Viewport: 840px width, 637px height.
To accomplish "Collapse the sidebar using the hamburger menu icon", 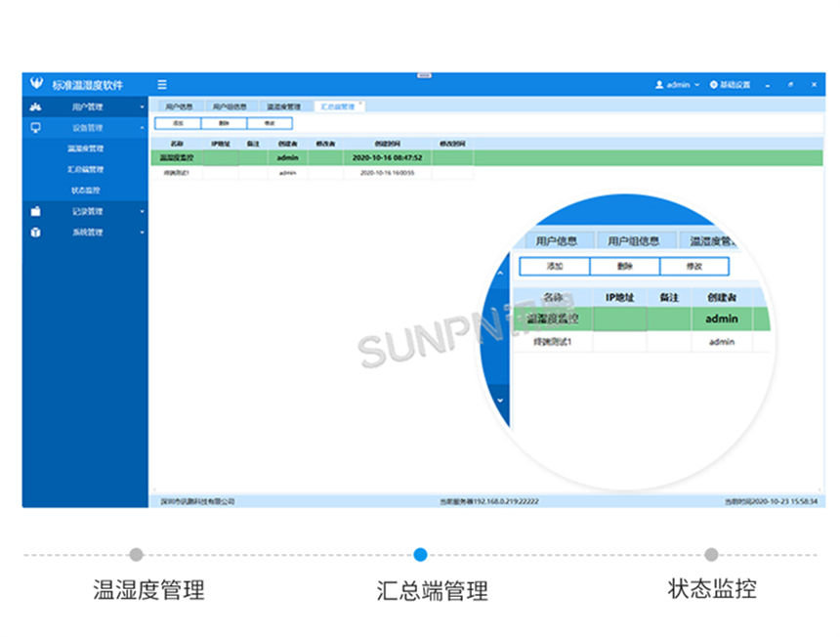I will click(x=161, y=85).
